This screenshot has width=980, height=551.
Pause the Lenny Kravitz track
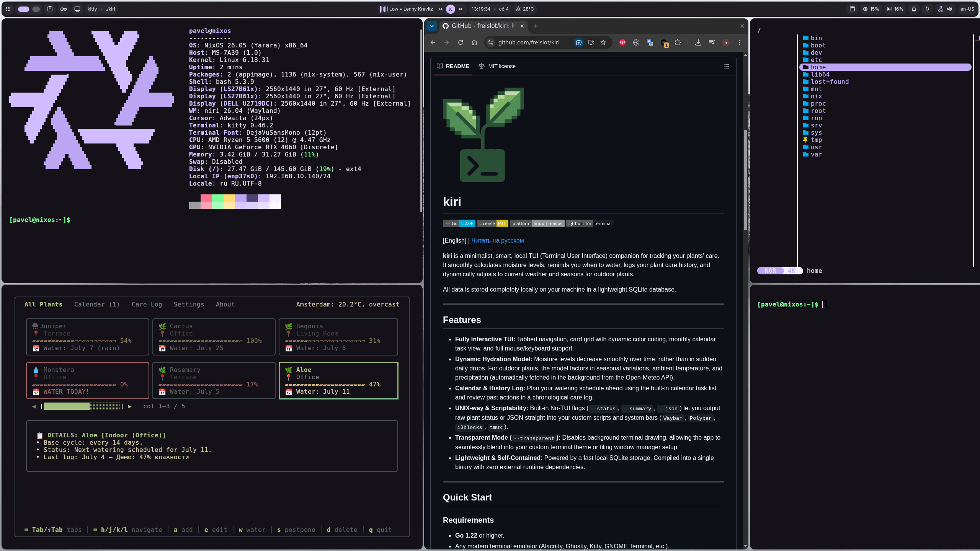point(451,9)
